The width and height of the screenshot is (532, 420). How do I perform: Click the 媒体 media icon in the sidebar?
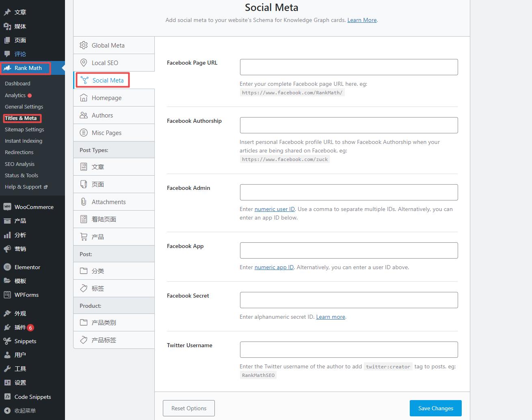point(7,26)
